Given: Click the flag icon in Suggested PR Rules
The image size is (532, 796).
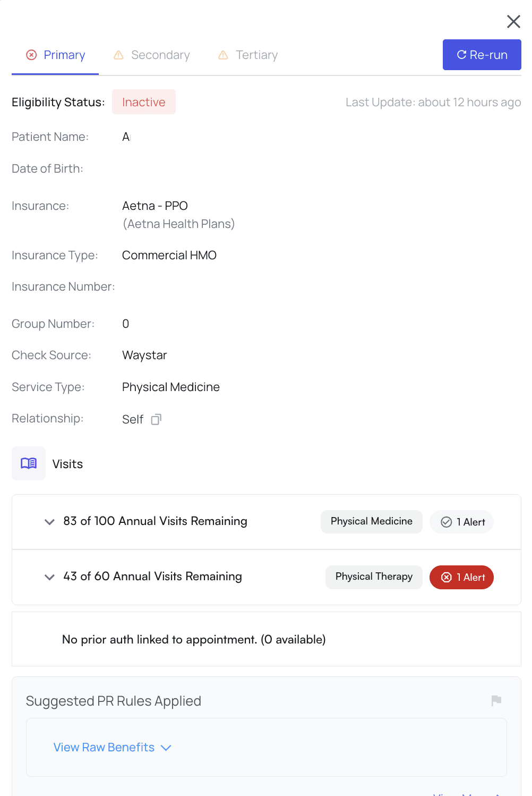Looking at the screenshot, I should (x=496, y=700).
